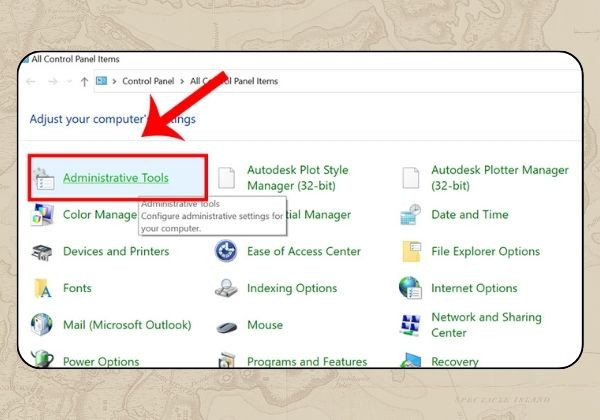The image size is (600, 420).
Task: Click the Fonts folder icon
Action: point(42,288)
